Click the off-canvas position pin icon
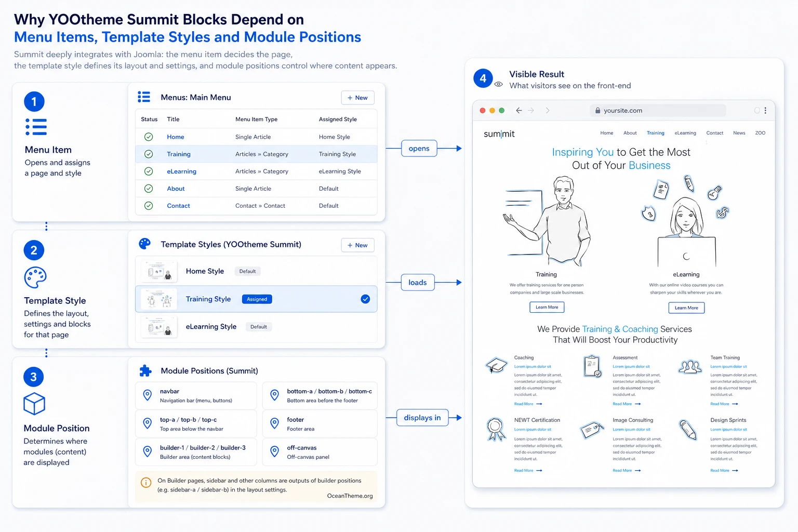This screenshot has width=798, height=532. point(275,451)
